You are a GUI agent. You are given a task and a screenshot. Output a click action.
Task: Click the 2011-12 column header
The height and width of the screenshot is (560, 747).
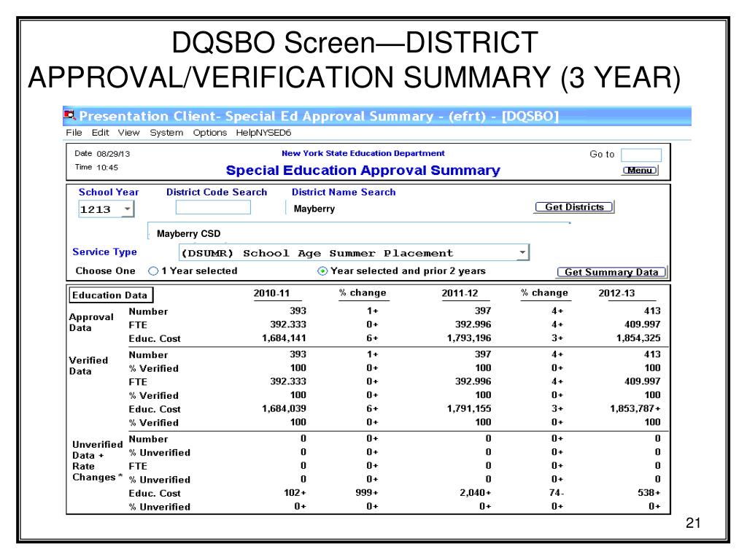(460, 293)
